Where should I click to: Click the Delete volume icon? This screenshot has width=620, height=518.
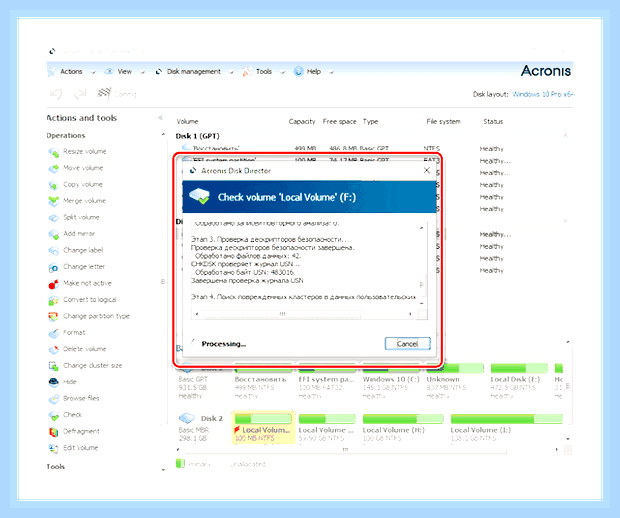point(54,350)
